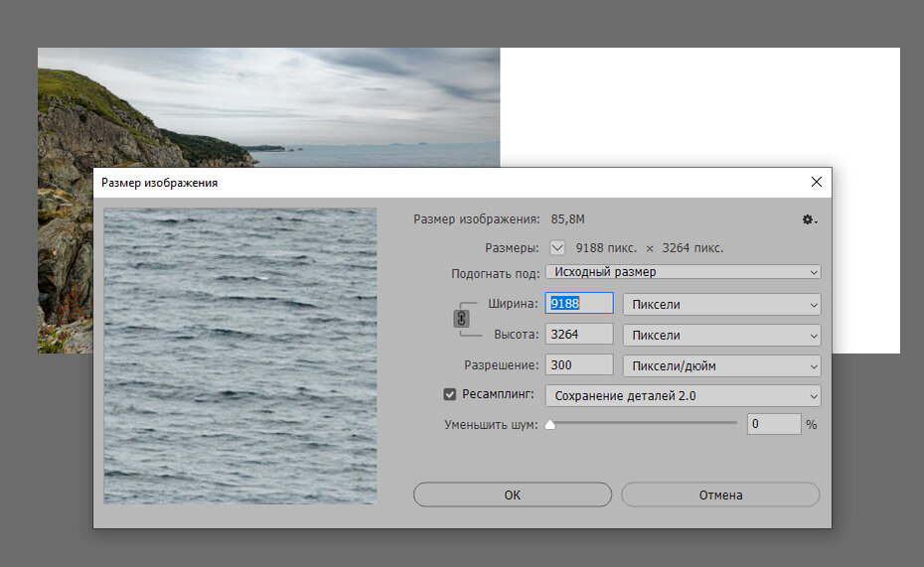This screenshot has width=924, height=567.
Task: Click the Отмена button
Action: pyautogui.click(x=720, y=495)
